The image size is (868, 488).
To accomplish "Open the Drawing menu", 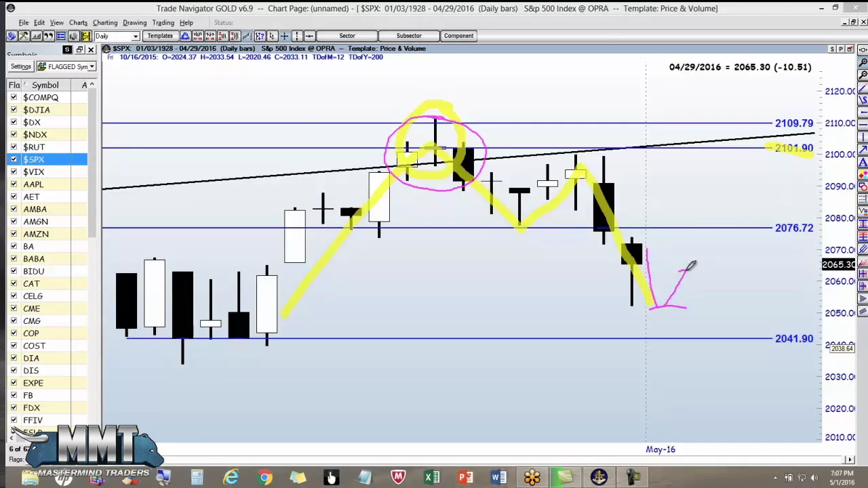I will [x=134, y=22].
